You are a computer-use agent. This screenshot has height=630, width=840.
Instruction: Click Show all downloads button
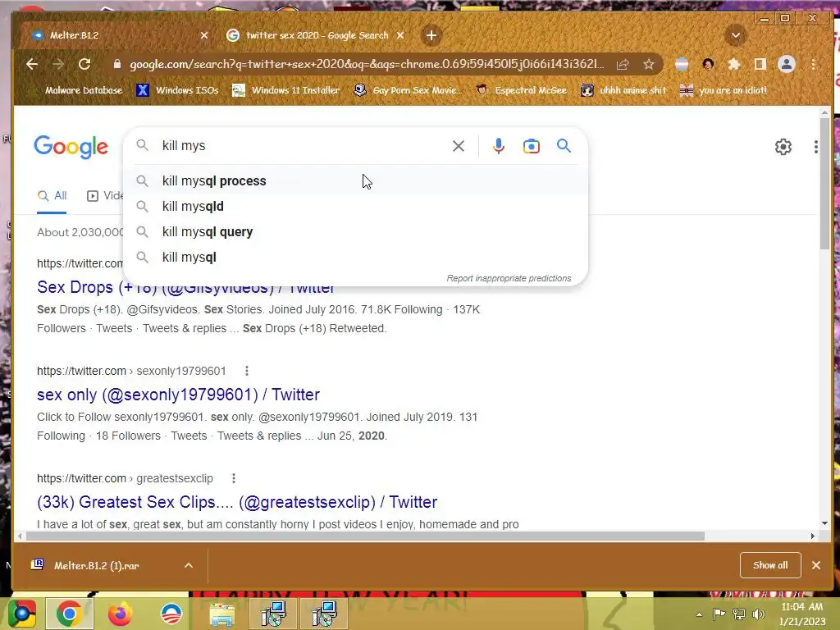point(770,565)
